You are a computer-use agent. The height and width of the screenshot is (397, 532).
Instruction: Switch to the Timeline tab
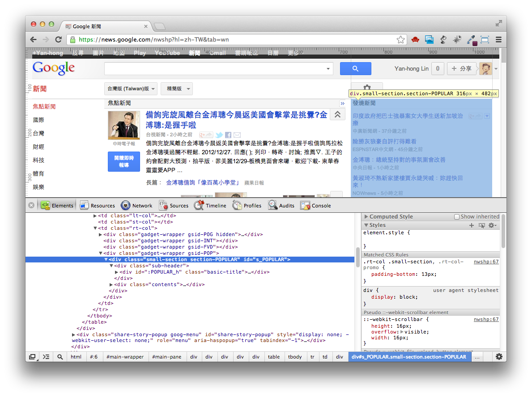pos(210,206)
